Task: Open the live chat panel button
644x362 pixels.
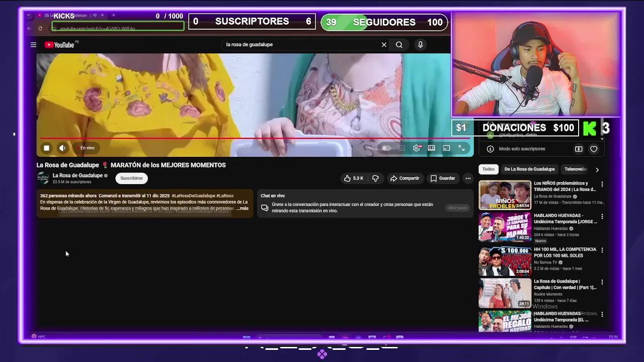Action: pos(457,208)
